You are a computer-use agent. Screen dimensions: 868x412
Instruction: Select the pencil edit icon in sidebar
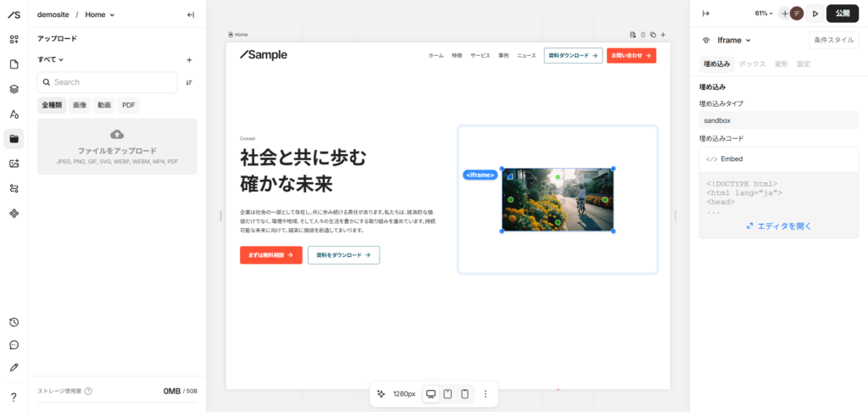[x=14, y=367]
